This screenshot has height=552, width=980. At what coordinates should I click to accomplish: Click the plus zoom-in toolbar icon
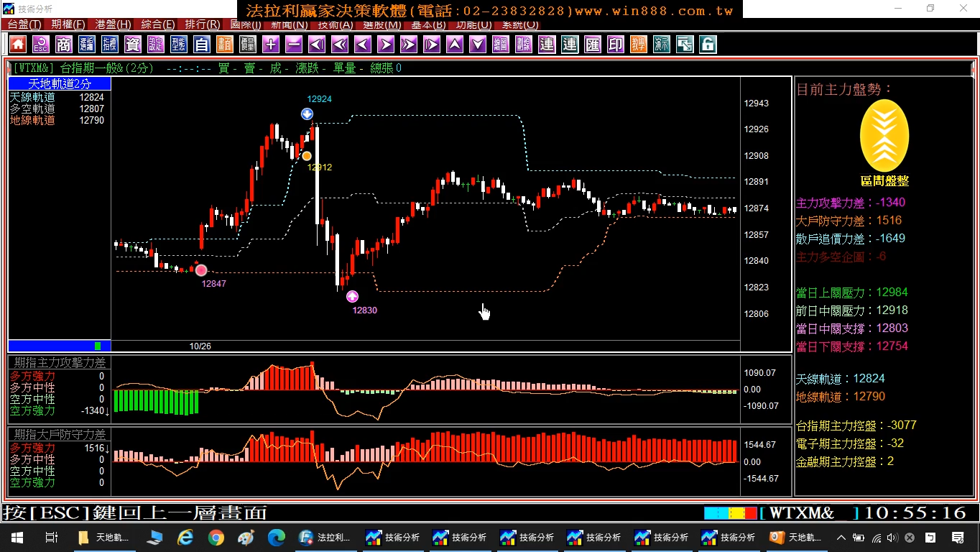click(x=271, y=45)
